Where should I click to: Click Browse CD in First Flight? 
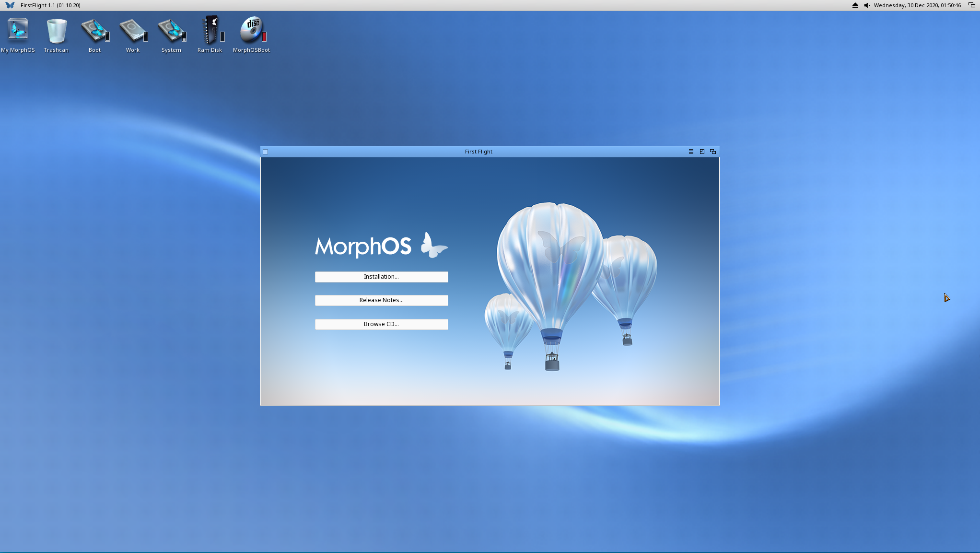[x=381, y=324]
